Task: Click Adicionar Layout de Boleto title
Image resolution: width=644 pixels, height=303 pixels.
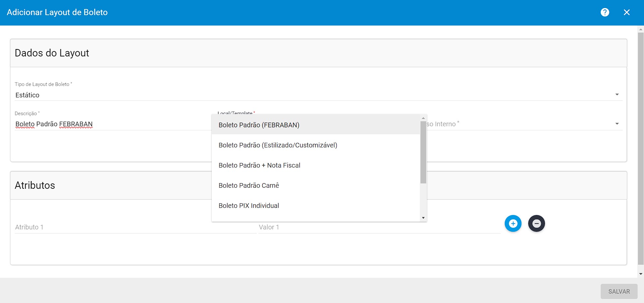Action: click(x=57, y=12)
